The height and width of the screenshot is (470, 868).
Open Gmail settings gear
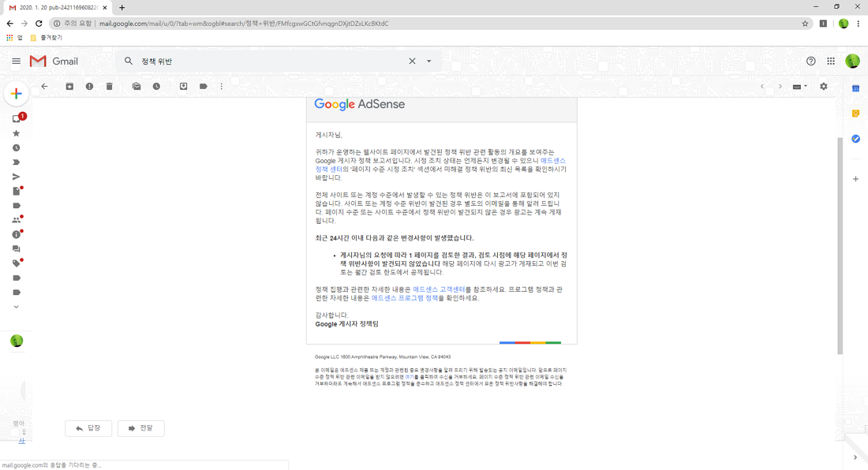coord(824,86)
